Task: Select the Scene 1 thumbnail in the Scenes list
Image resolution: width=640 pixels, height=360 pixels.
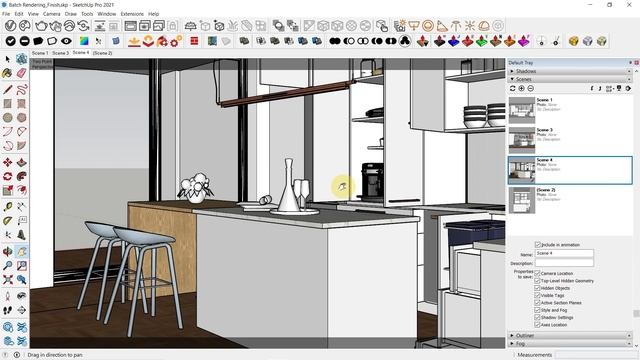Action: click(522, 110)
